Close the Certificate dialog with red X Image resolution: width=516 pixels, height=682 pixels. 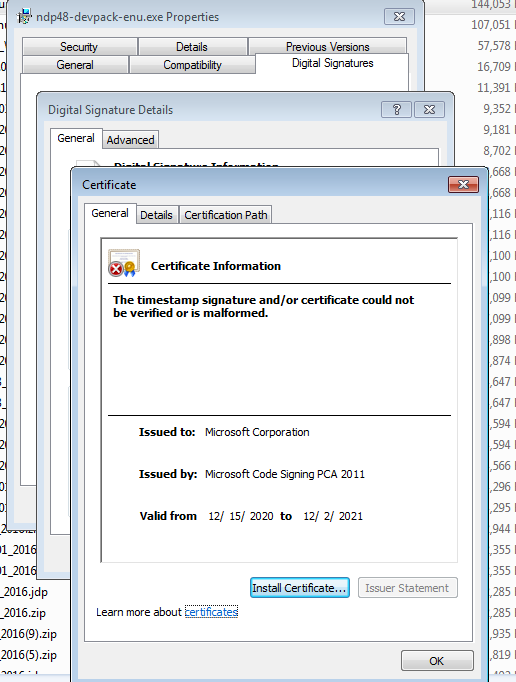tap(463, 184)
